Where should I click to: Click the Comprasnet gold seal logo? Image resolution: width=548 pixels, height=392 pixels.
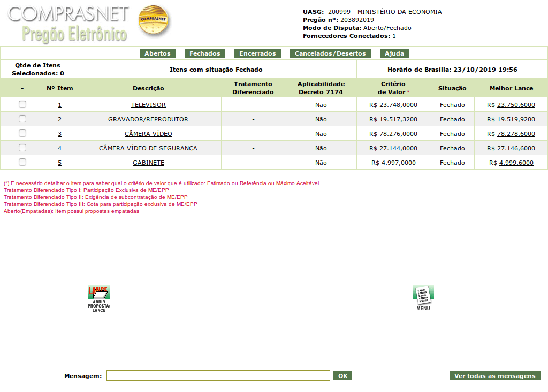click(x=154, y=21)
